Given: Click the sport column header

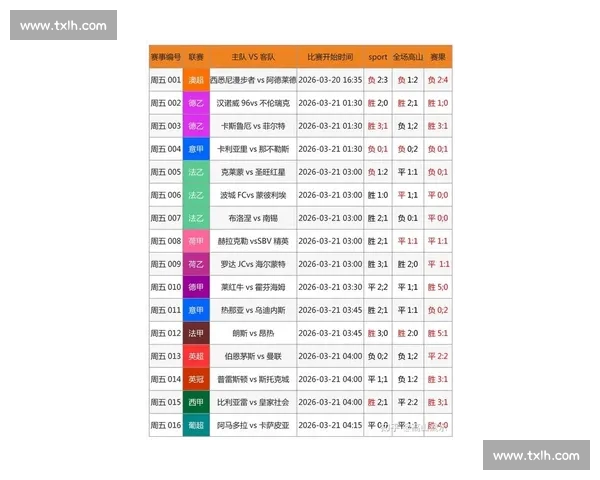Looking at the screenshot, I should pyautogui.click(x=377, y=57).
